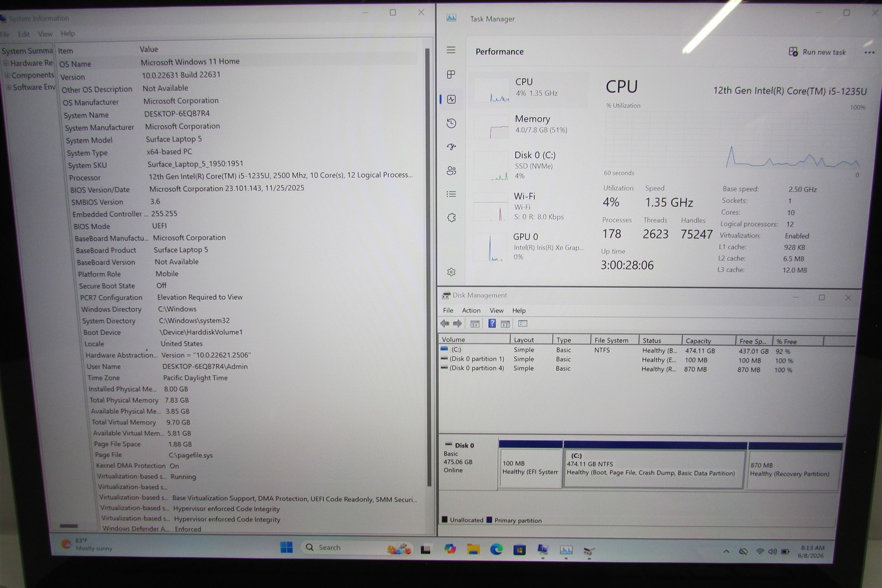This screenshot has height=588, width=882.
Task: Click the taskbar Search box
Action: 357,547
